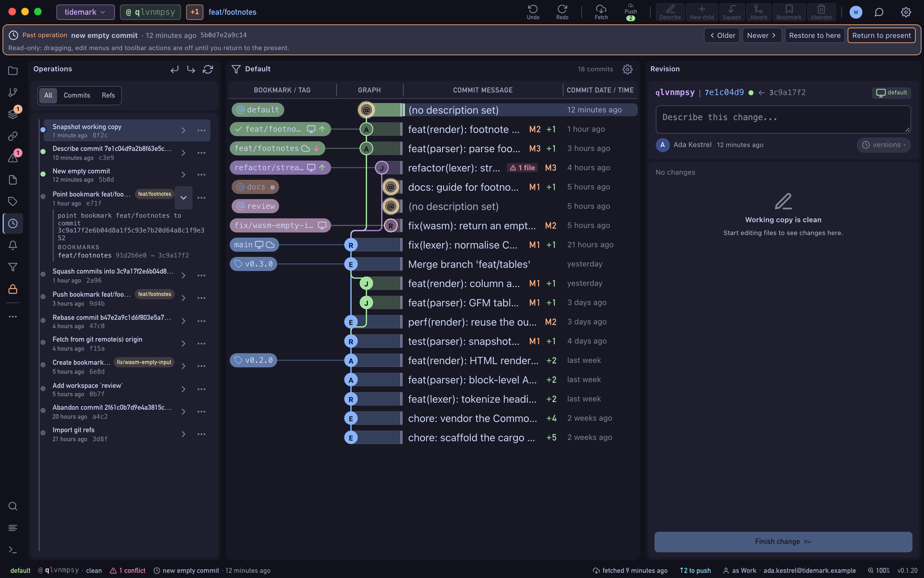Viewport: 924px width, 578px height.
Task: Click the main bookmark chip
Action: coord(254,245)
